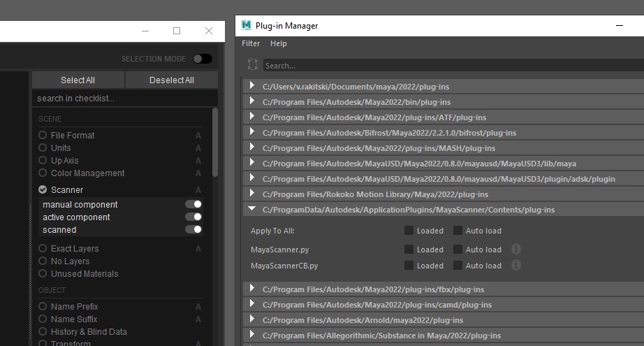The height and width of the screenshot is (346, 644).
Task: Click the A marker beside Exact Layers
Action: coord(198,249)
